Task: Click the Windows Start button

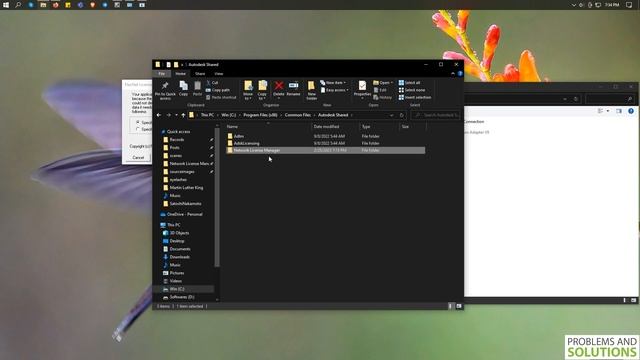Action: pos(6,5)
